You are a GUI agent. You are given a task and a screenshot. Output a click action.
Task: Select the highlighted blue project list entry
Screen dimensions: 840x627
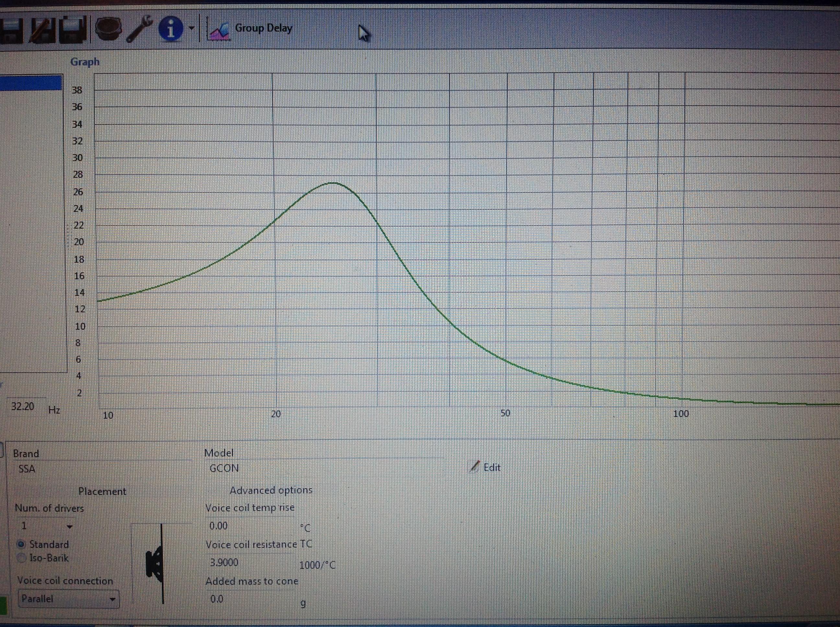tap(31, 82)
